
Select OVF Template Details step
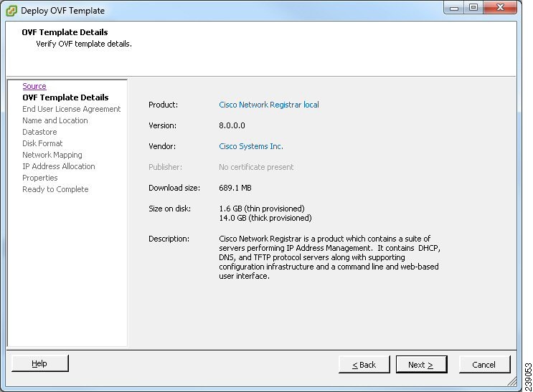[x=65, y=97]
